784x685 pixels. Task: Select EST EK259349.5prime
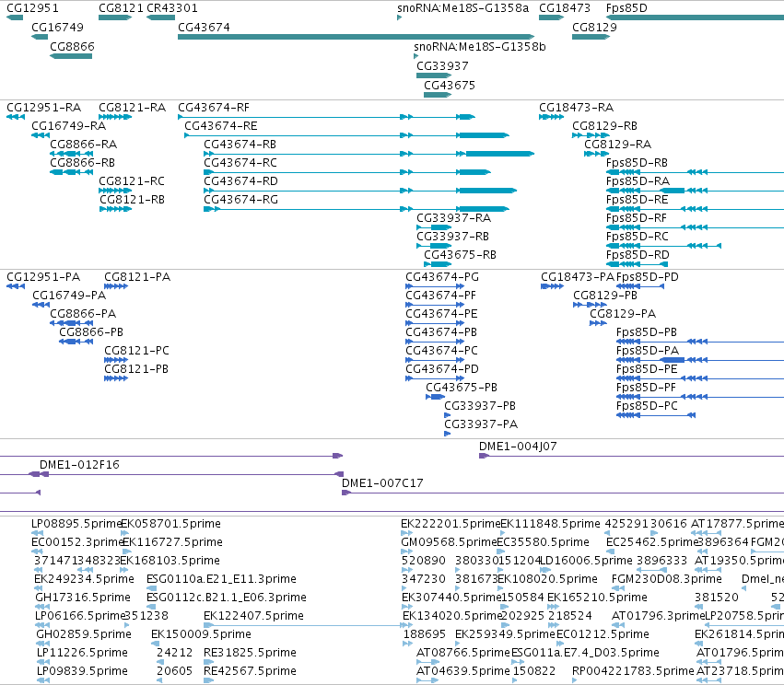click(x=505, y=634)
